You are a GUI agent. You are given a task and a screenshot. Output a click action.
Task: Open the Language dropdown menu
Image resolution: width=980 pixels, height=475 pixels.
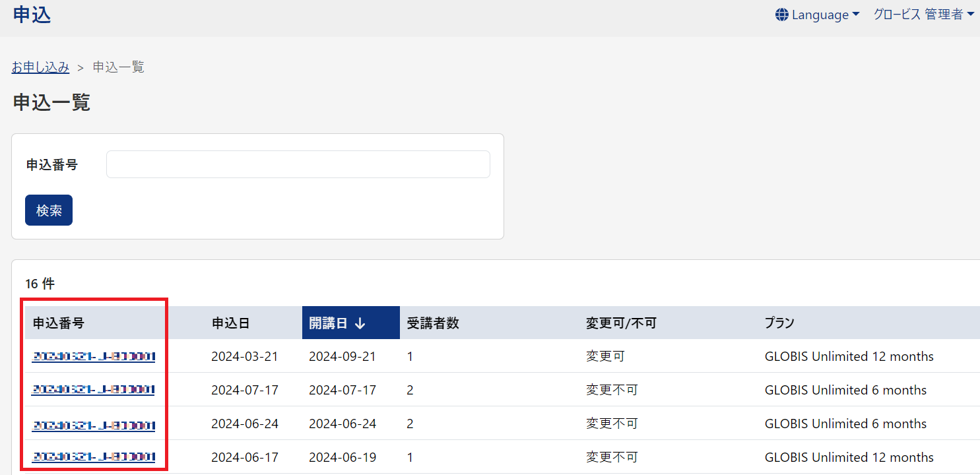818,15
